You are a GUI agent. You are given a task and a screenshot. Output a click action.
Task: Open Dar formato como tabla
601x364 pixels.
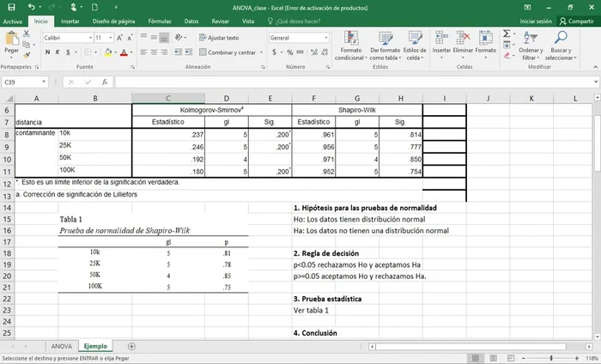click(385, 45)
